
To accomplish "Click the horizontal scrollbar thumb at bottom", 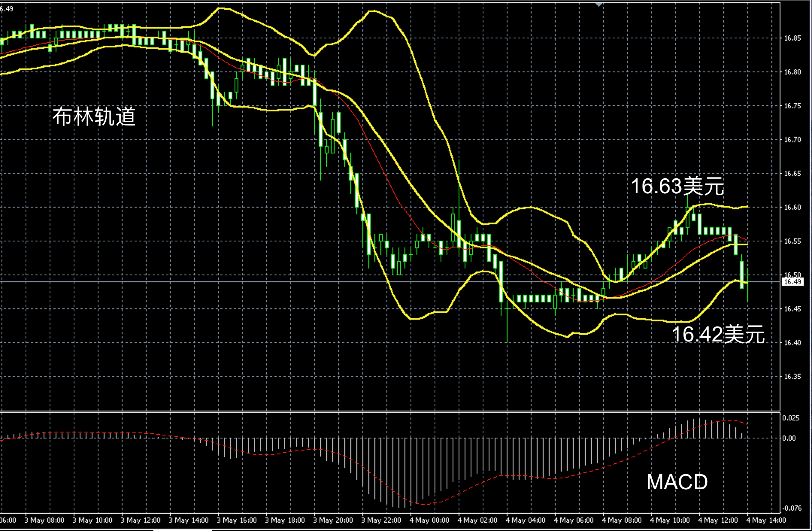I will 182,530.
